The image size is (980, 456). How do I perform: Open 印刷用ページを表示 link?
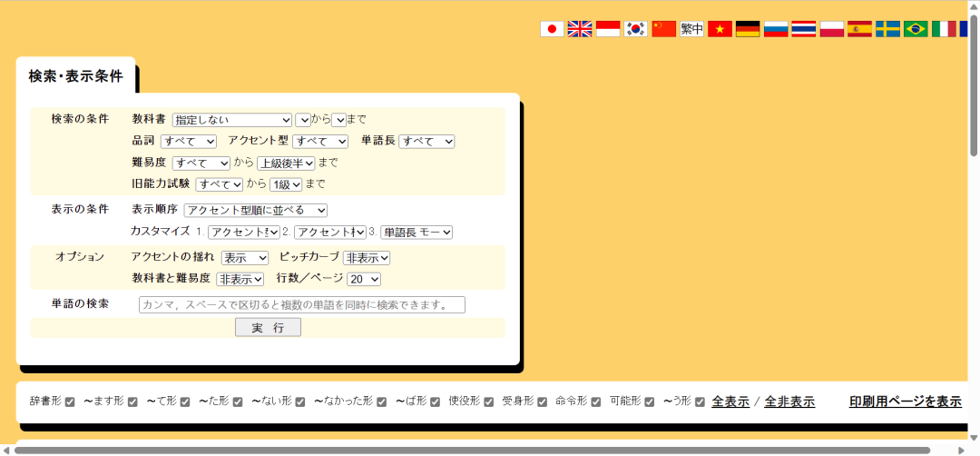point(905,402)
